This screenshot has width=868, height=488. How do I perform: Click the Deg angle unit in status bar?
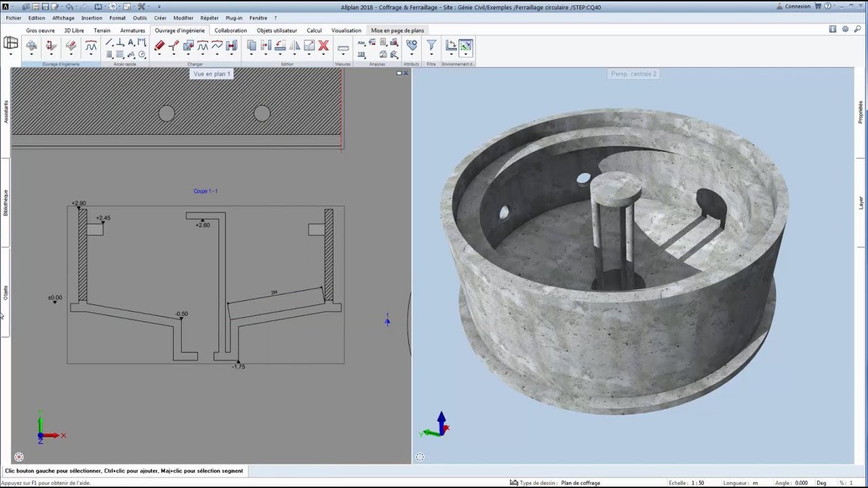pos(821,483)
